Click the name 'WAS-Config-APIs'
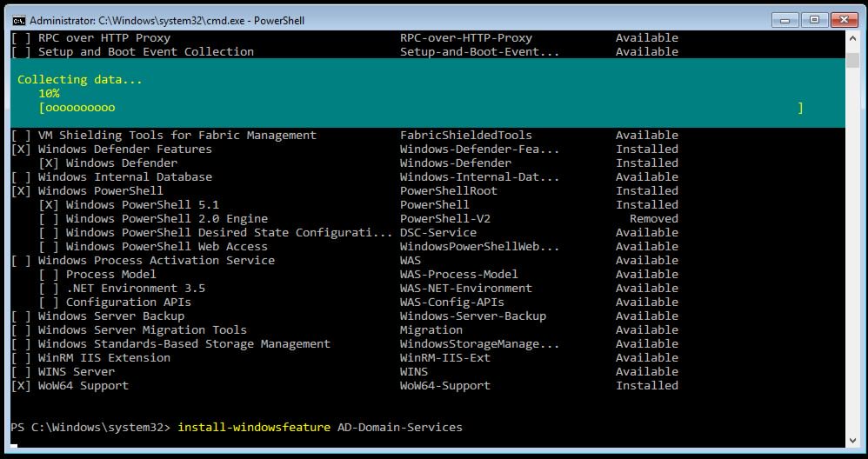 [452, 303]
